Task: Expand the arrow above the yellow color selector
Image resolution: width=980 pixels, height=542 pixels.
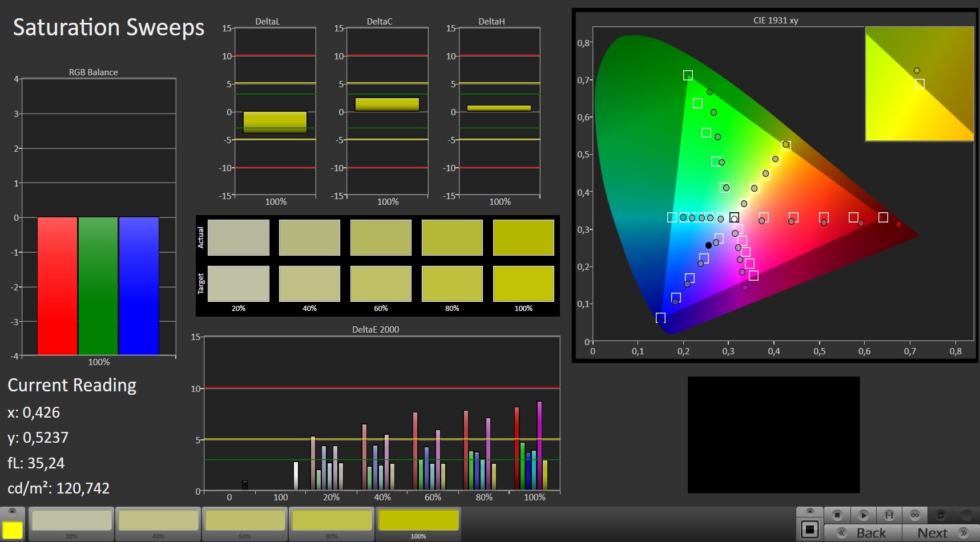Action: (x=12, y=512)
